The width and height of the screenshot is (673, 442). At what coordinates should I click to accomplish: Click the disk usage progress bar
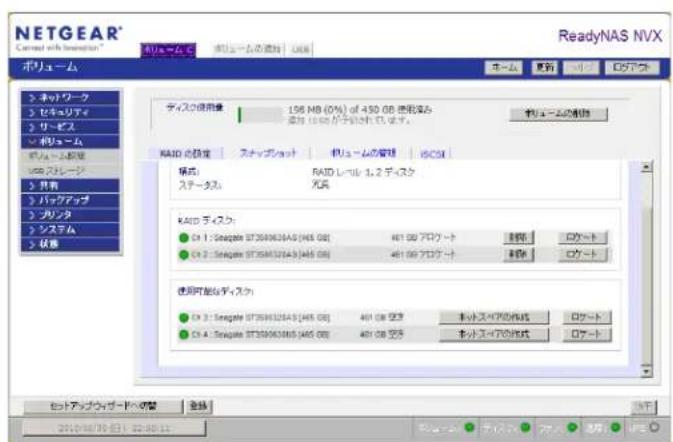(x=261, y=115)
